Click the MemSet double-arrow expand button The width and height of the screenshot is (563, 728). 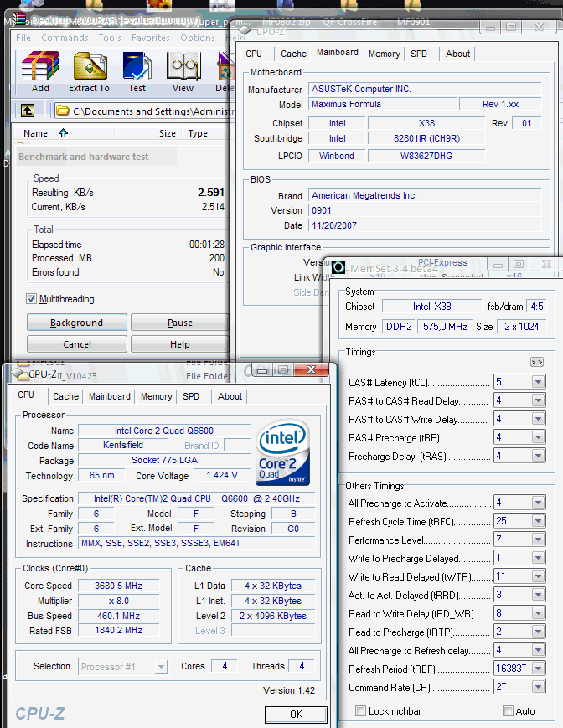(x=536, y=362)
